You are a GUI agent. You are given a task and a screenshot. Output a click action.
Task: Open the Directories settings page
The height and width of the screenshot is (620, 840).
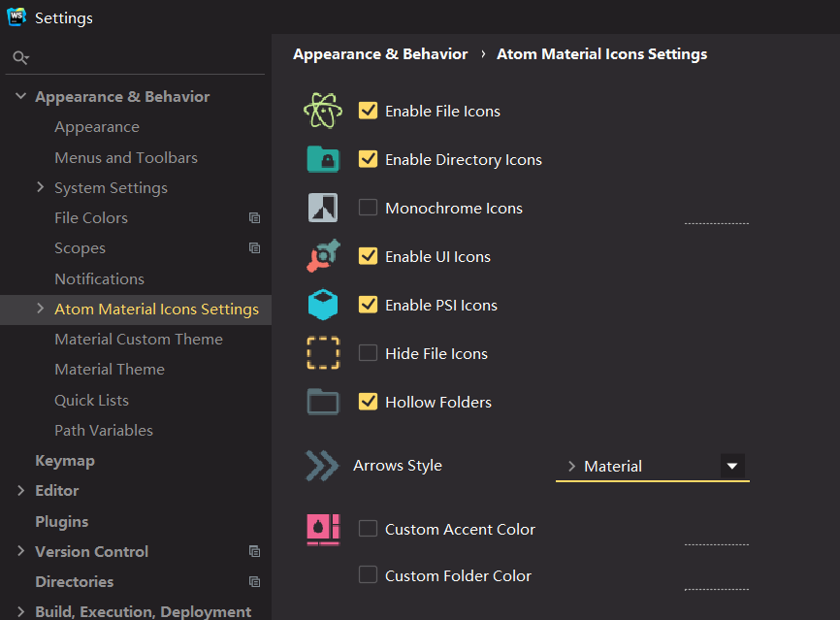[x=74, y=582]
